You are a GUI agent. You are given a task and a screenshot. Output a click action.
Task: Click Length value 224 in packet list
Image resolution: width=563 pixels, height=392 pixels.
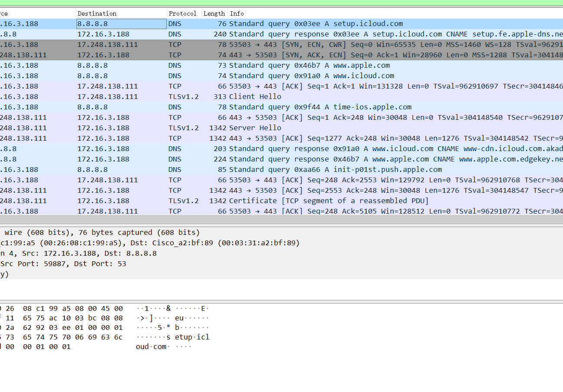220,159
